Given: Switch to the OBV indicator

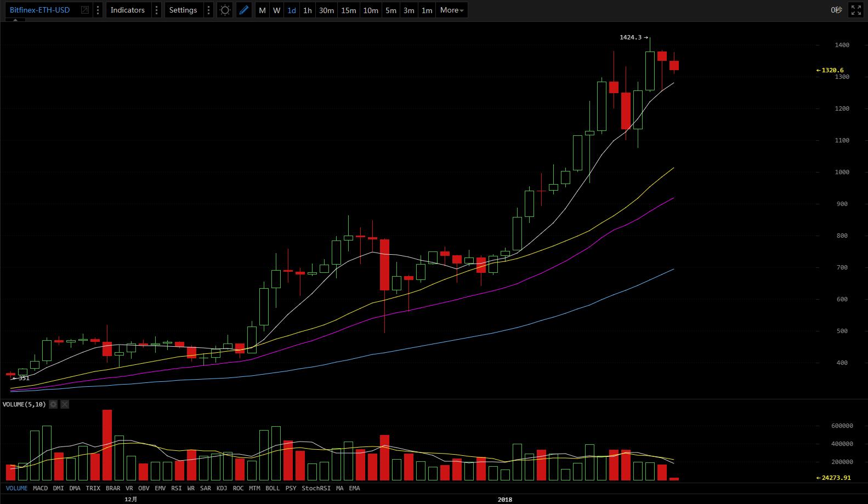Looking at the screenshot, I should point(144,488).
